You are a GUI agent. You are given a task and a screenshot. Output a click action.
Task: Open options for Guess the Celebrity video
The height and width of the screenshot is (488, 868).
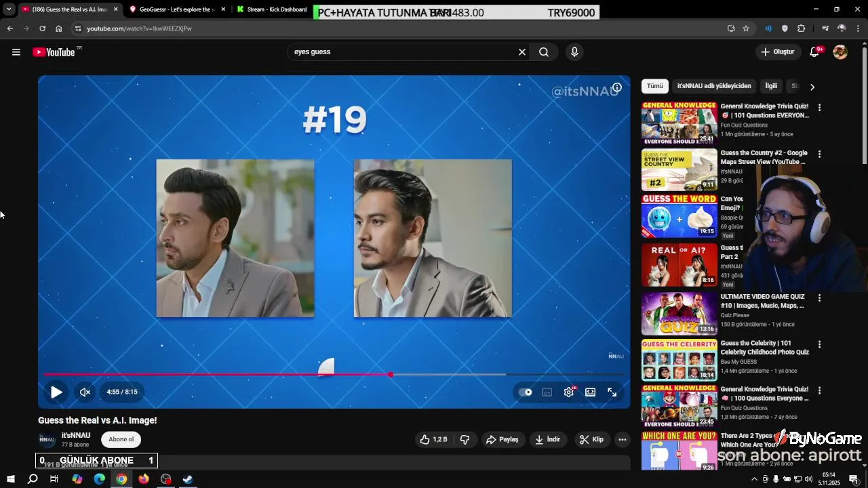pos(819,344)
